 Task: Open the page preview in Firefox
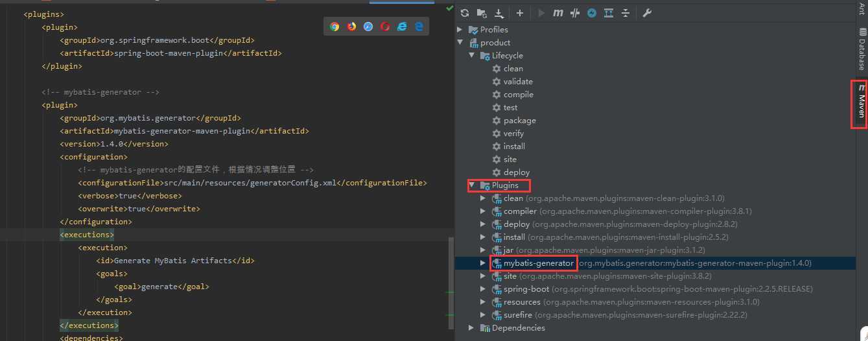(x=351, y=27)
